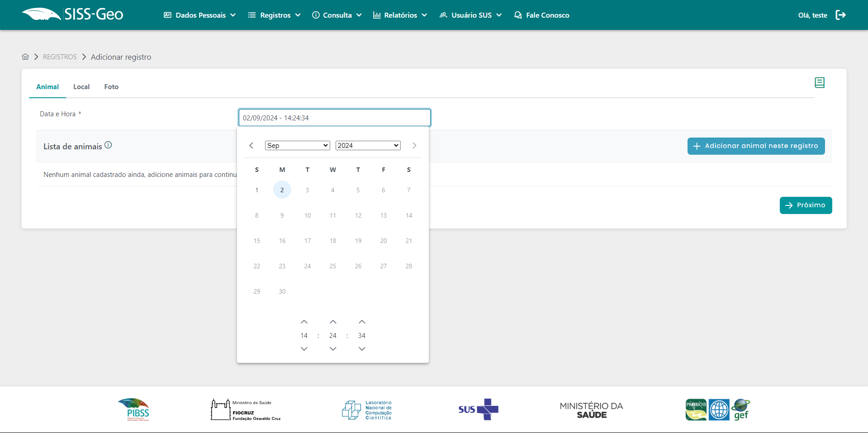This screenshot has width=868, height=433.
Task: Click the hour value 14 in the time picker
Action: pyautogui.click(x=304, y=336)
